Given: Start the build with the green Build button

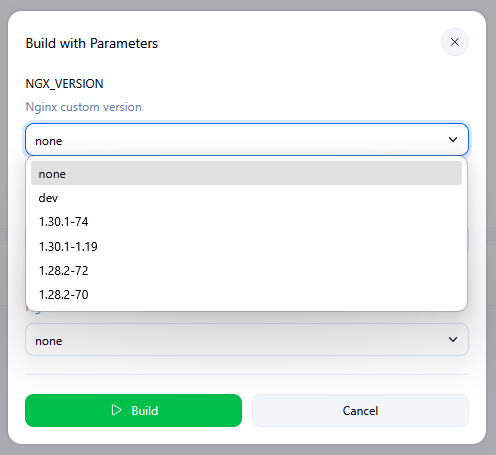Looking at the screenshot, I should click(x=133, y=410).
